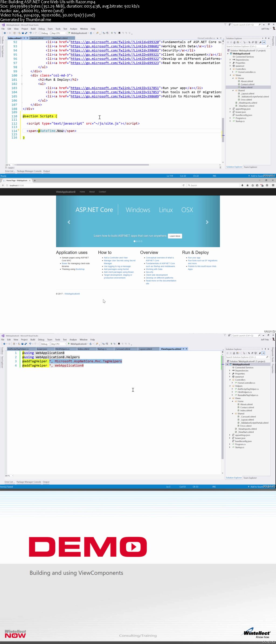Image resolution: width=276 pixels, height=644 pixels.
Task: Click notifications filter icon beside top Quick Launch
Action: [x=225, y=25]
